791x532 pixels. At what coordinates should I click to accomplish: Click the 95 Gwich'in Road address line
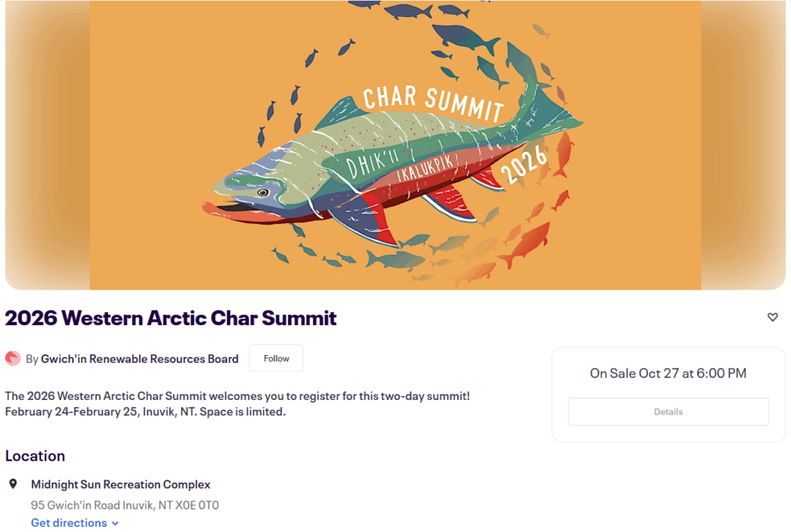point(124,505)
